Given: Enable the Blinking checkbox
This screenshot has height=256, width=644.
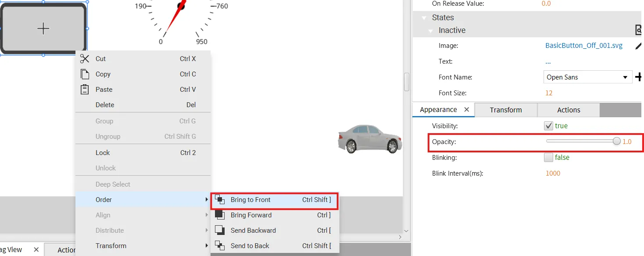Looking at the screenshot, I should click(548, 158).
